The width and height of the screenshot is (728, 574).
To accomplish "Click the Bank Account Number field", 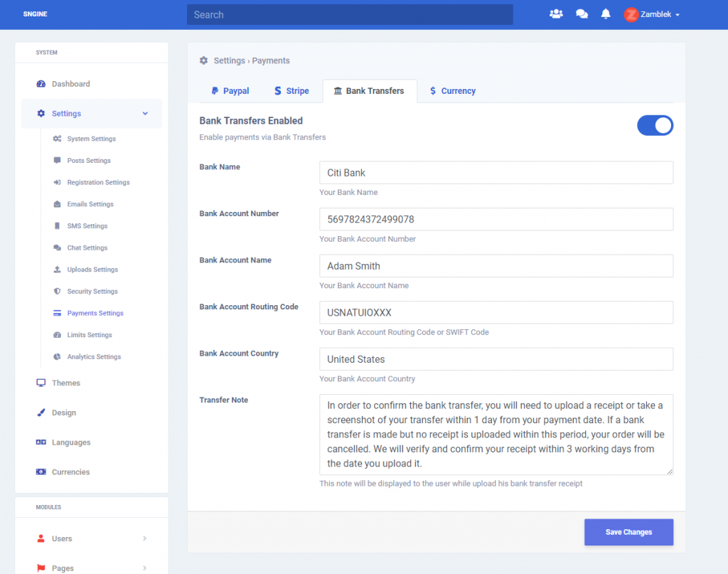I will [496, 219].
